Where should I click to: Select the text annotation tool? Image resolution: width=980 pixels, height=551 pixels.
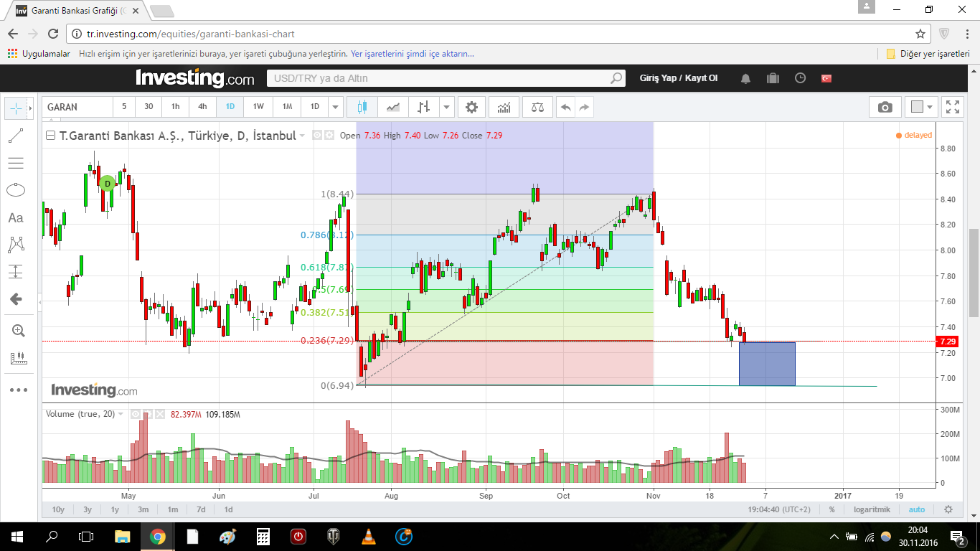[x=16, y=217]
